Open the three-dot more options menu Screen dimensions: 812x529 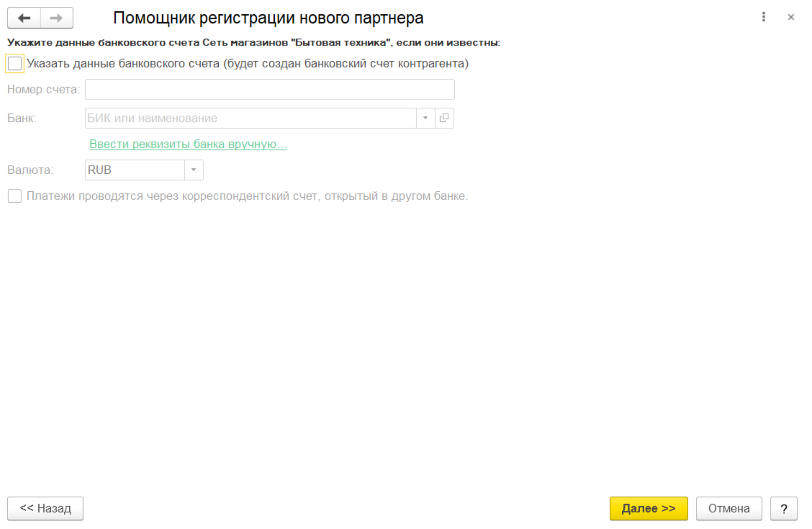click(763, 17)
